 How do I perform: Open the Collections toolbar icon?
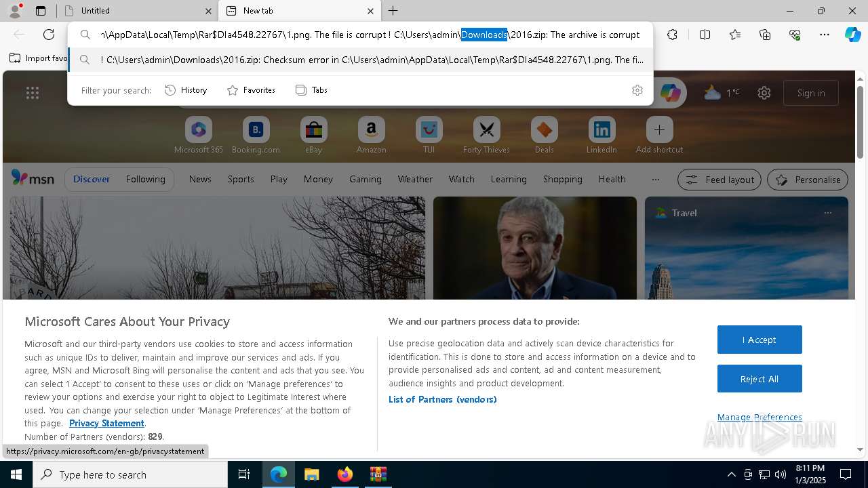pyautogui.click(x=765, y=35)
